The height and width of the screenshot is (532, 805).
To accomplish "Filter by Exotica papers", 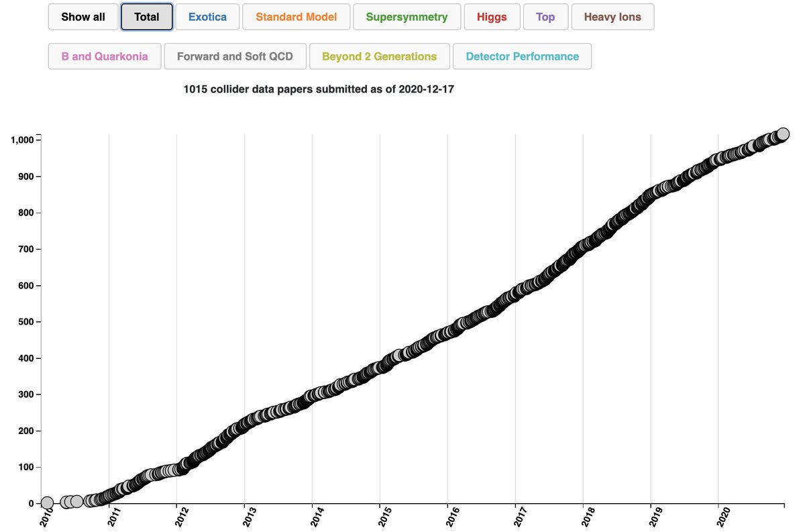I will (x=207, y=17).
